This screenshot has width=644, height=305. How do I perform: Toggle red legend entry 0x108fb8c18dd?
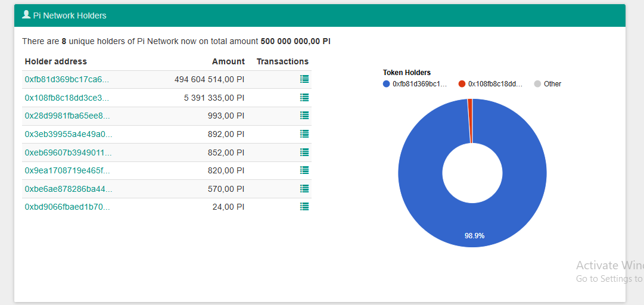pyautogui.click(x=490, y=84)
